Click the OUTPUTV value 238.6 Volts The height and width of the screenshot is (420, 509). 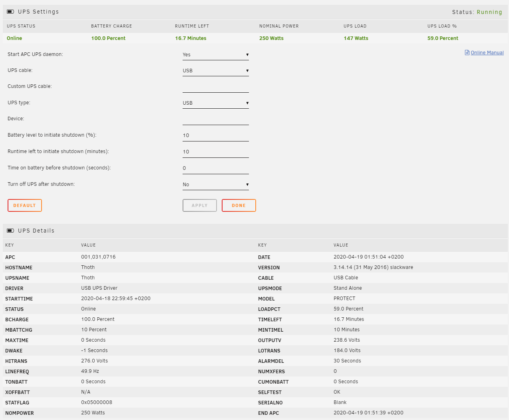coord(347,340)
